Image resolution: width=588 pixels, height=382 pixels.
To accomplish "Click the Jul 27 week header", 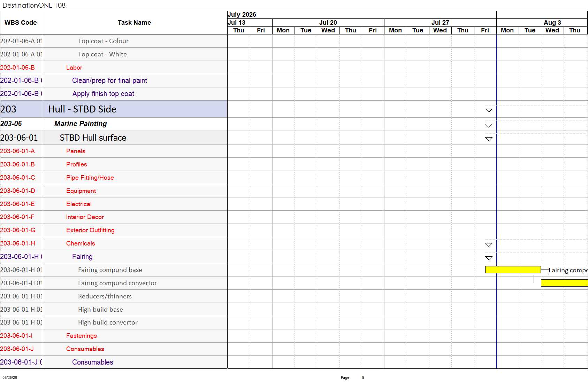I will (x=440, y=23).
